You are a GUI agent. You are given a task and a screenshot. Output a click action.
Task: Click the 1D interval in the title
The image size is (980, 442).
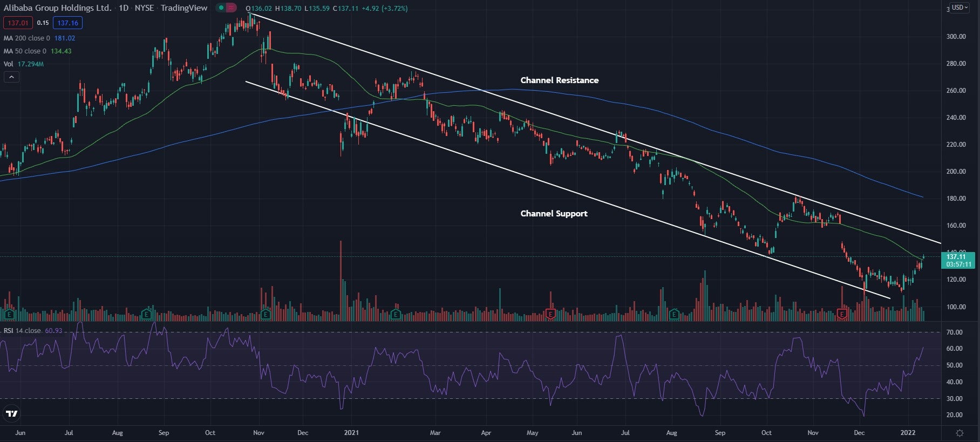[x=124, y=8]
